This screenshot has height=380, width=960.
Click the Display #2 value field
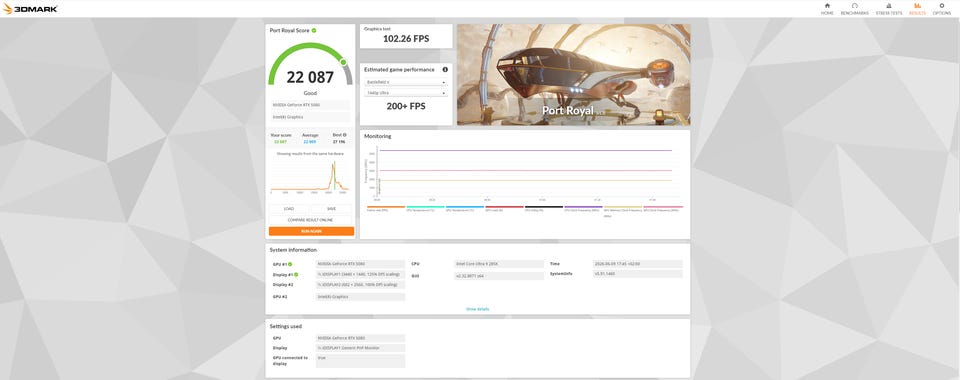click(x=360, y=285)
